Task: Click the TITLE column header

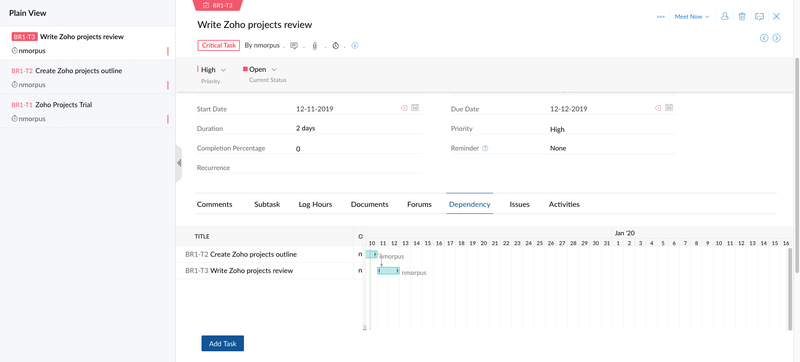Action: [202, 237]
